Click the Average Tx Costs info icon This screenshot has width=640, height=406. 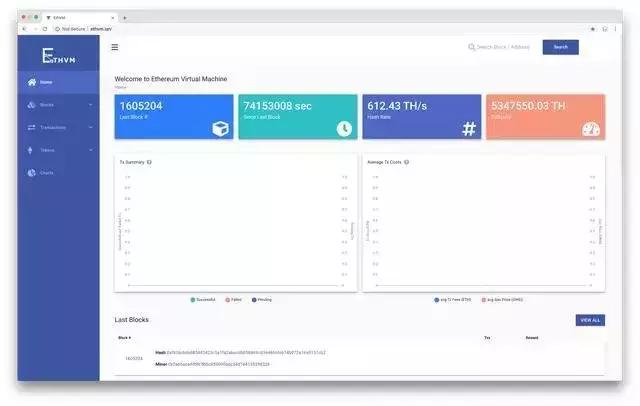coord(407,162)
